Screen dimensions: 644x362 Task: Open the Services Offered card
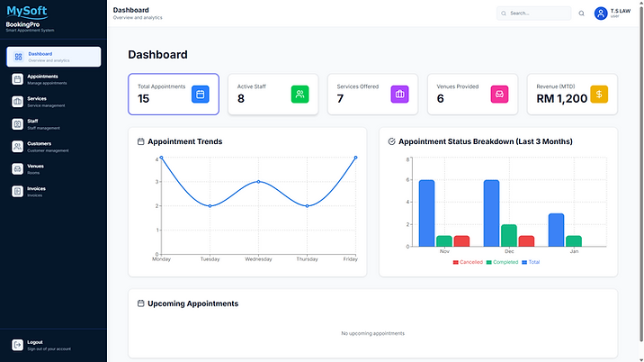click(x=372, y=95)
